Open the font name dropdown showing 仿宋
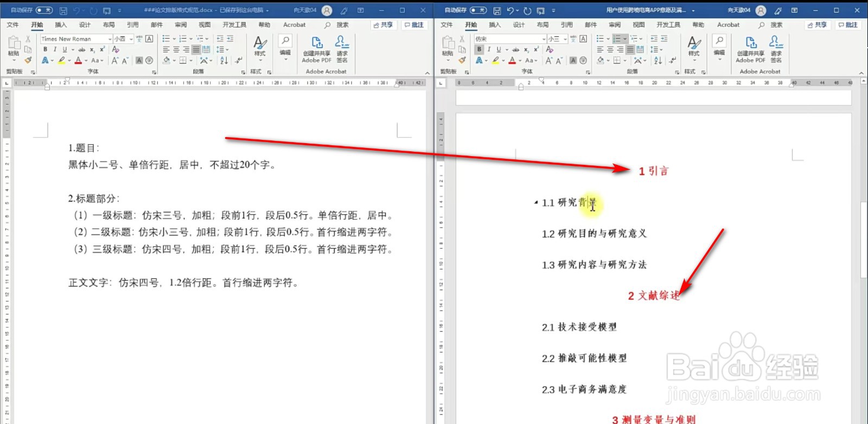This screenshot has width=868, height=424. point(544,39)
